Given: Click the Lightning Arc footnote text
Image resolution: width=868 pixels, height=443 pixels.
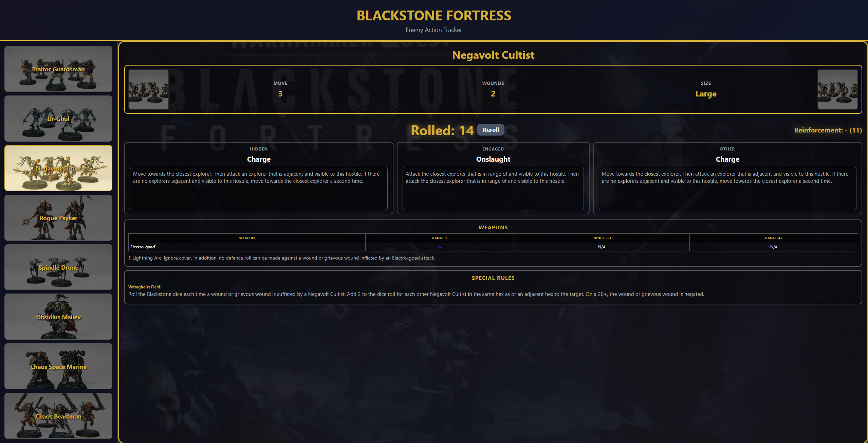Looking at the screenshot, I should coord(282,258).
